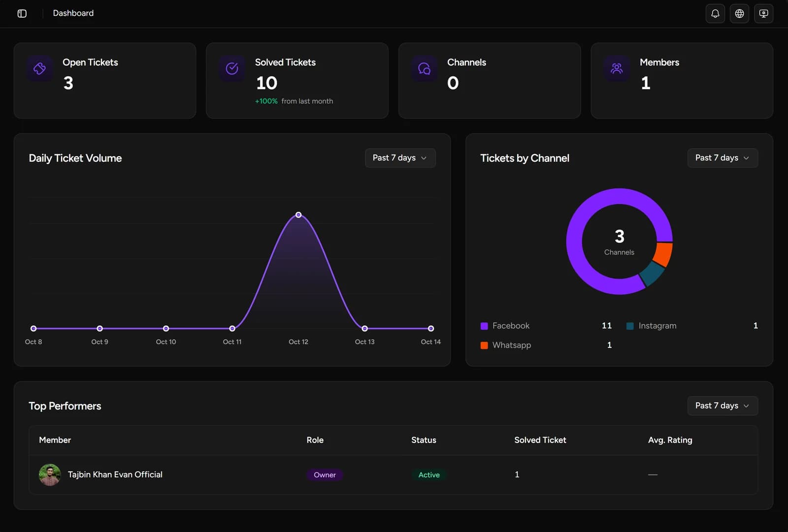Image resolution: width=788 pixels, height=532 pixels.
Task: Open Tickets by Channel range dropdown
Action: (722, 158)
